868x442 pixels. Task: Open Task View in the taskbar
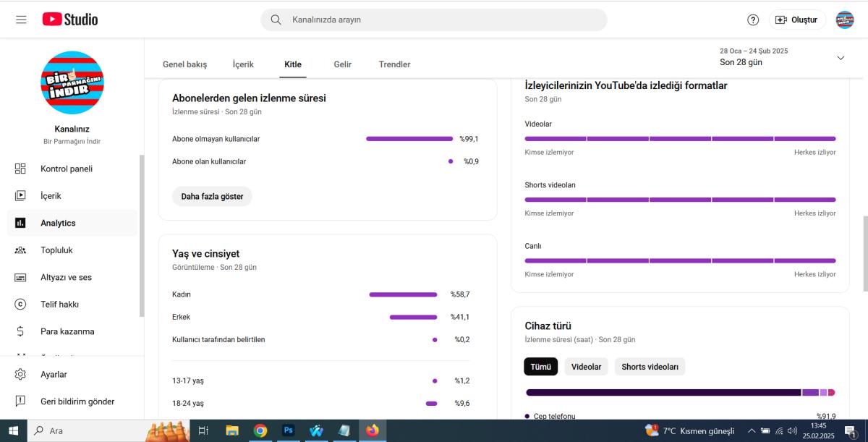point(203,430)
